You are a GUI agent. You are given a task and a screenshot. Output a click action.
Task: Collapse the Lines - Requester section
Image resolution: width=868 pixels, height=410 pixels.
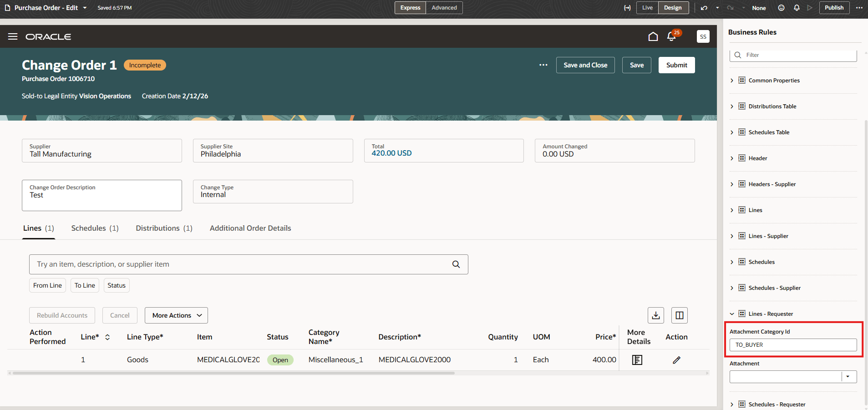pos(732,314)
